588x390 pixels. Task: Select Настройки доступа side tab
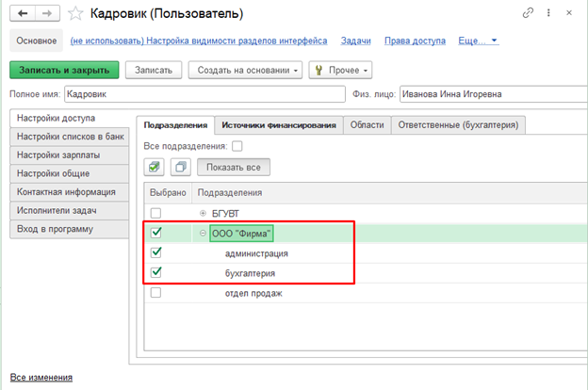coord(70,118)
